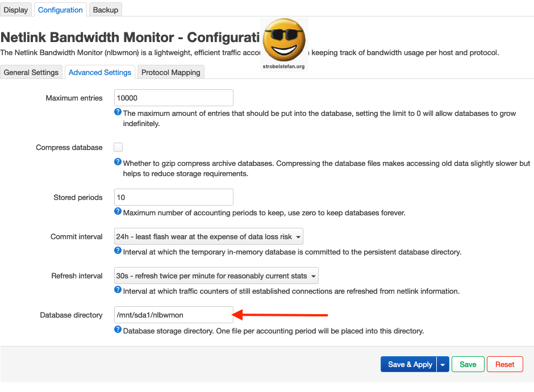
Task: Select the General Settings tab
Action: coord(31,73)
